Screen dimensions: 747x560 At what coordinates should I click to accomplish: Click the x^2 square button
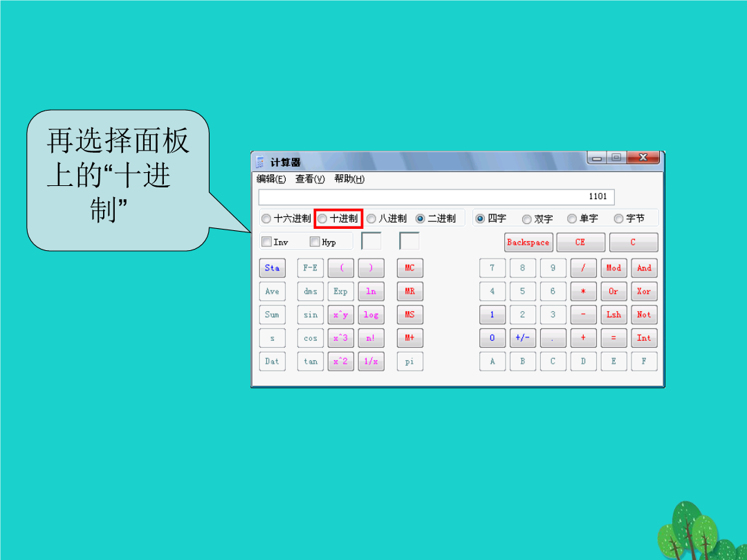(x=341, y=362)
